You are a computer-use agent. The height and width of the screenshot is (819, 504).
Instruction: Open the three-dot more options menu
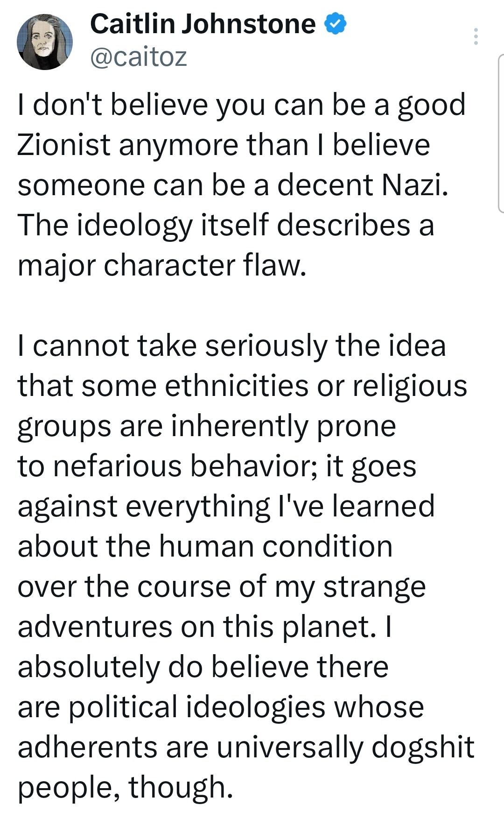tap(476, 36)
